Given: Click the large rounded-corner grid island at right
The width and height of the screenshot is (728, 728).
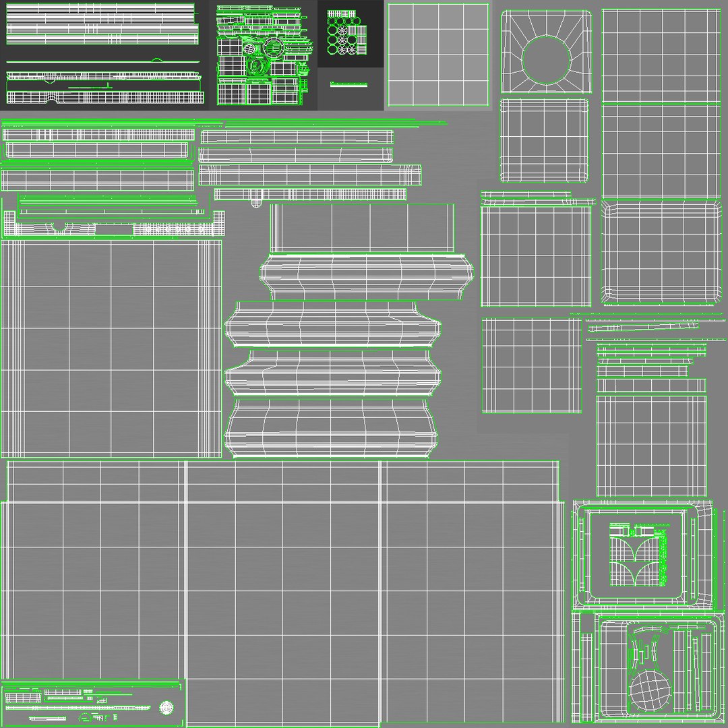Looking at the screenshot, I should [661, 251].
